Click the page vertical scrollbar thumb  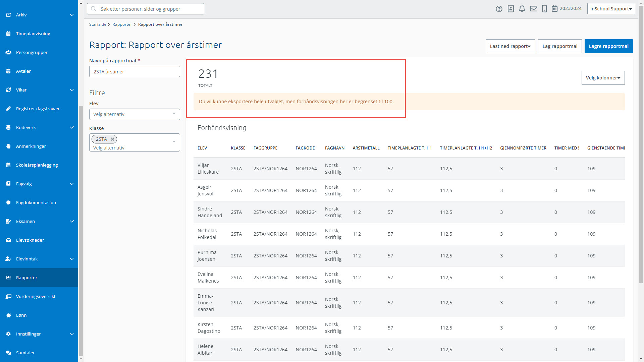coord(641,144)
